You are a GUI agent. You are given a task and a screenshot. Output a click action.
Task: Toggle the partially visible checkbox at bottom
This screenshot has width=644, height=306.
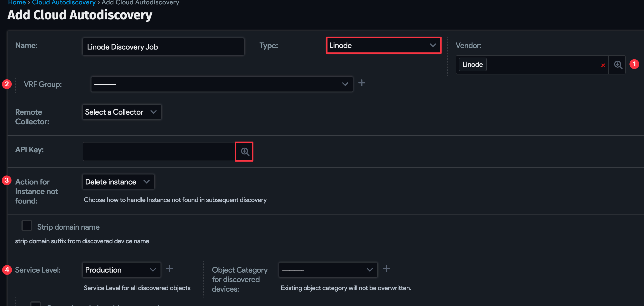[36, 304]
